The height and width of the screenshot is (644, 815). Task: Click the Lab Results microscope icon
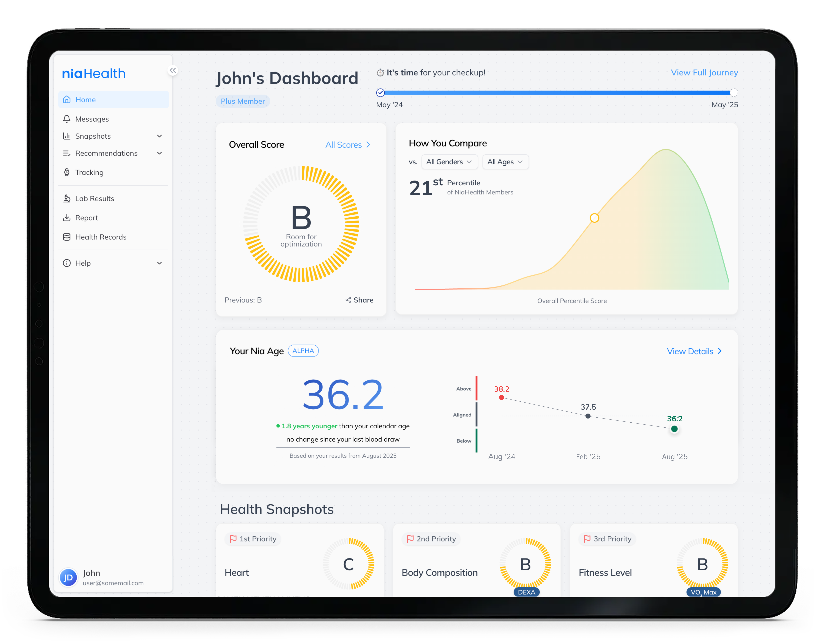(x=67, y=198)
